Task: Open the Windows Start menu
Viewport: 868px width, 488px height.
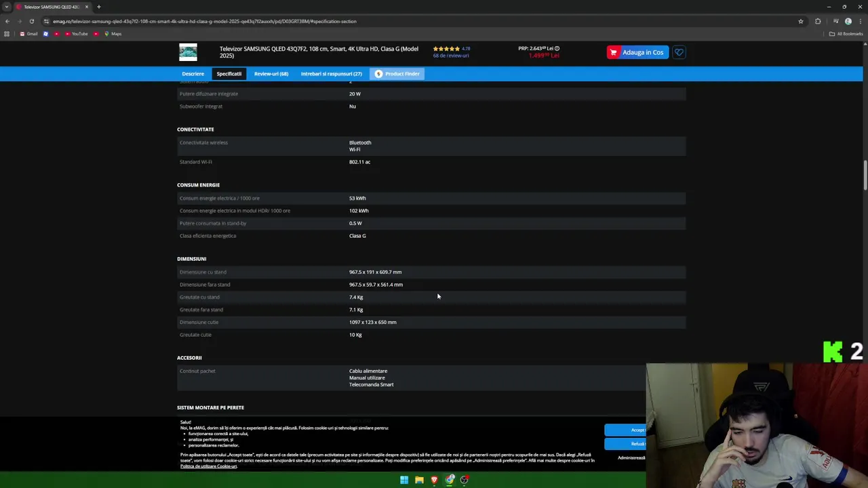Action: pos(404,480)
